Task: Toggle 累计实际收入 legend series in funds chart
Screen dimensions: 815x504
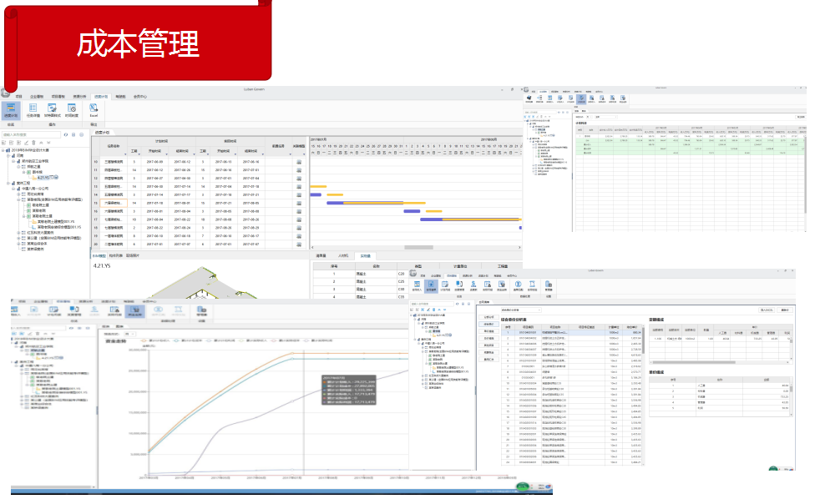Action: click(x=254, y=340)
